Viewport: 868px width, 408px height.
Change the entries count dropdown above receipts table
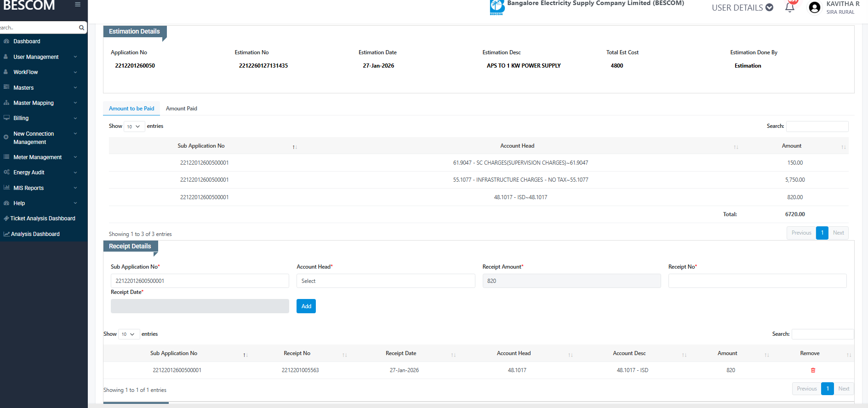click(x=129, y=334)
